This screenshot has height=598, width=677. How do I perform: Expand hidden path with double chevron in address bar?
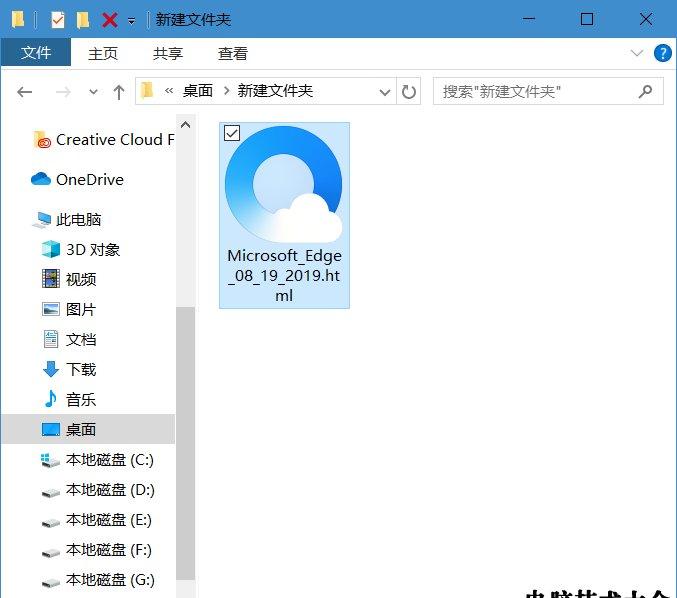pyautogui.click(x=169, y=91)
